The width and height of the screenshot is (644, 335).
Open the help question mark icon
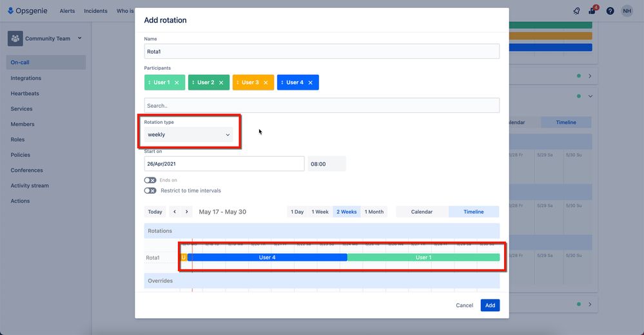click(610, 11)
